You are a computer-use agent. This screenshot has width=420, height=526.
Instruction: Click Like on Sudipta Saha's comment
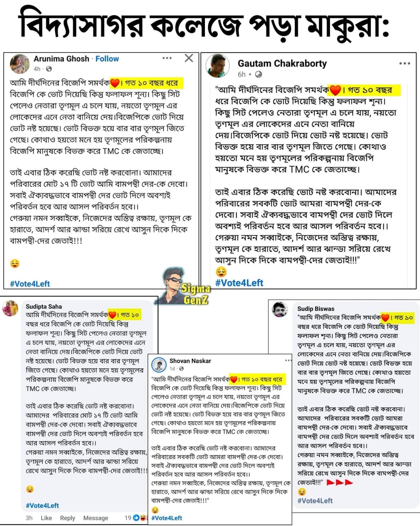pos(46,518)
